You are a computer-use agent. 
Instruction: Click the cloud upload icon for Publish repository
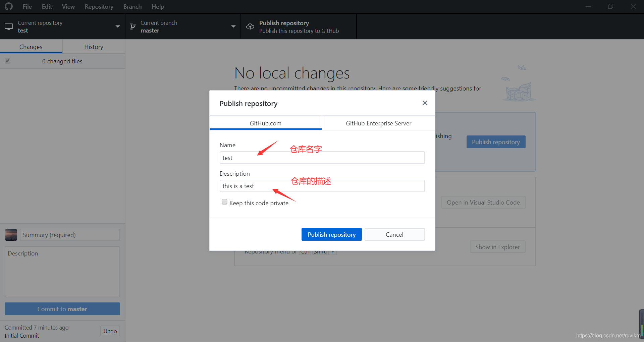pos(250,26)
